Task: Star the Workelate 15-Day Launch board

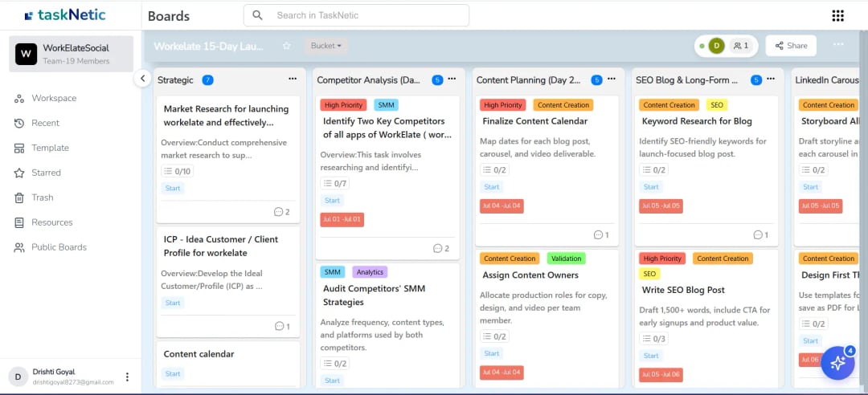Action: pos(286,46)
